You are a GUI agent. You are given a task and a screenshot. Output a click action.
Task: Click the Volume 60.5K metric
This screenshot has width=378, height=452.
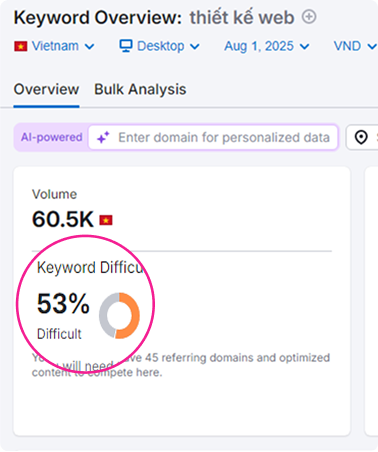(x=63, y=209)
